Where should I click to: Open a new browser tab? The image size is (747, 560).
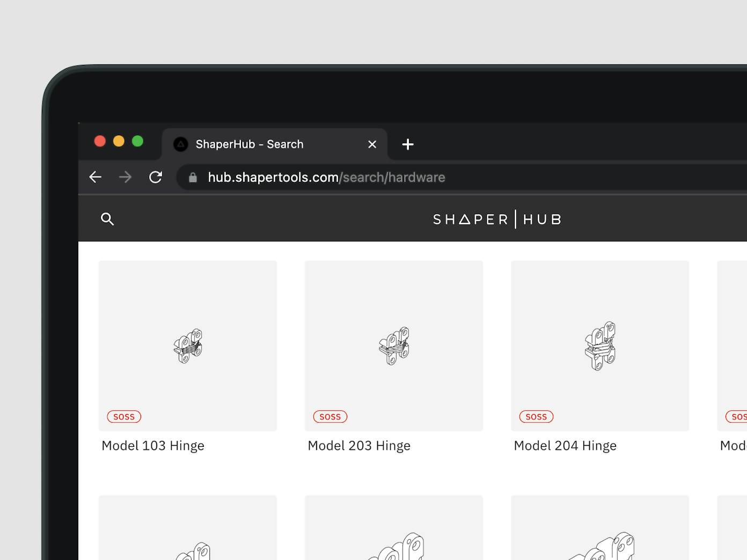click(408, 144)
